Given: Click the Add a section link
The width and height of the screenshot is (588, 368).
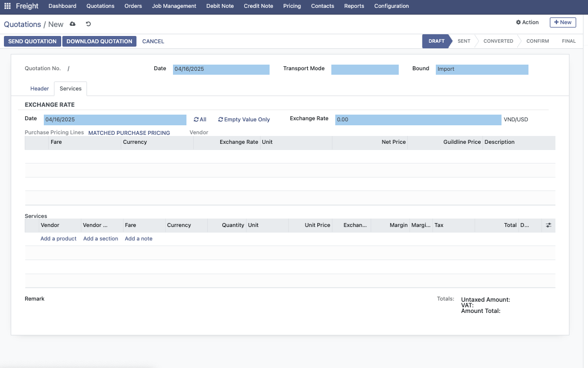Looking at the screenshot, I should tap(101, 239).
